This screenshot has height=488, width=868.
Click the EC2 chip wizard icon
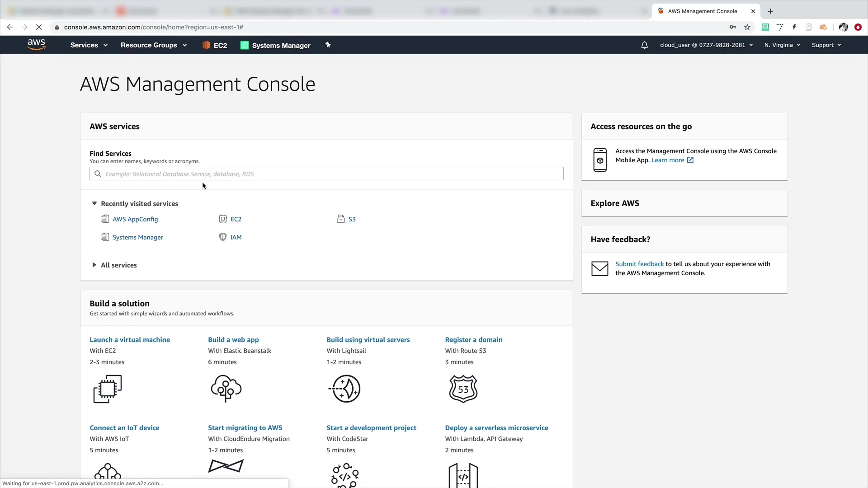pyautogui.click(x=108, y=389)
